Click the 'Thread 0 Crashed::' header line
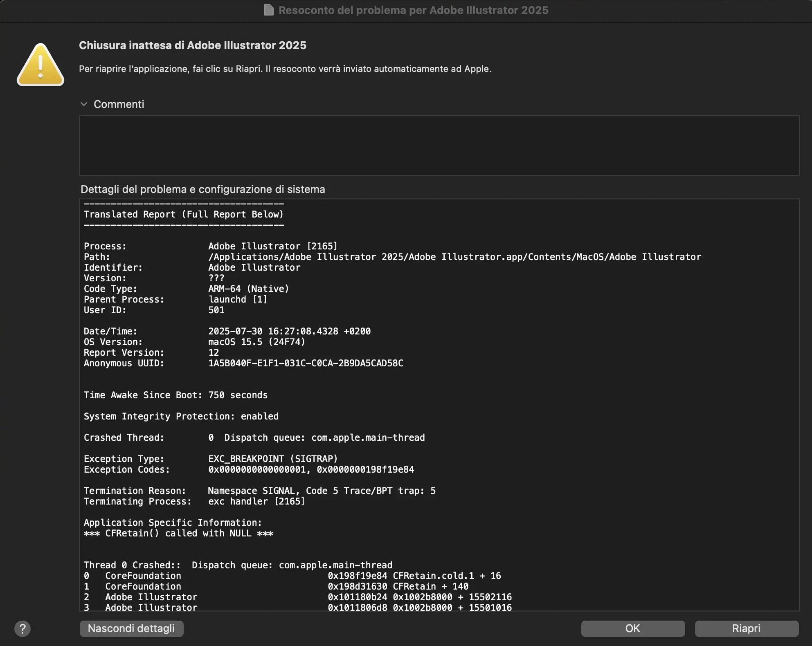Screen dimensions: 812x646 point(238,565)
